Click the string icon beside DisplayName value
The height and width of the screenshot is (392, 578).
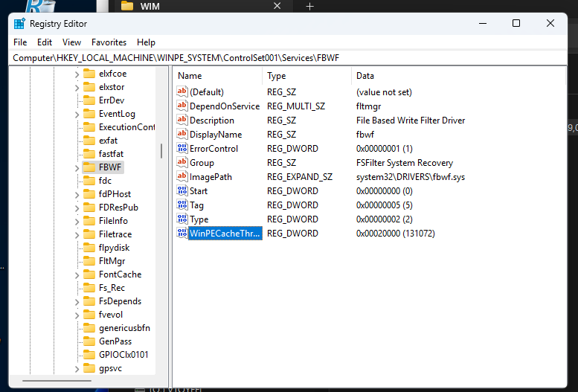pos(182,134)
